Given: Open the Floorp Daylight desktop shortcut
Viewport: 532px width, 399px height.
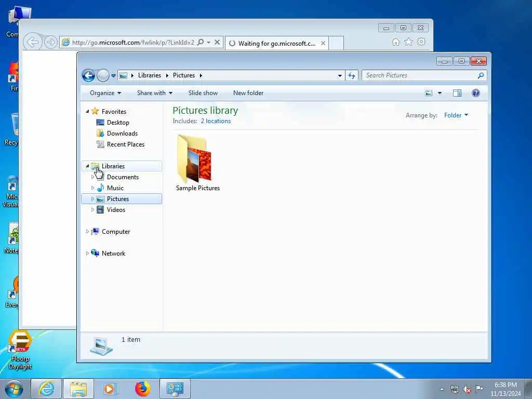Looking at the screenshot, I should [x=20, y=350].
